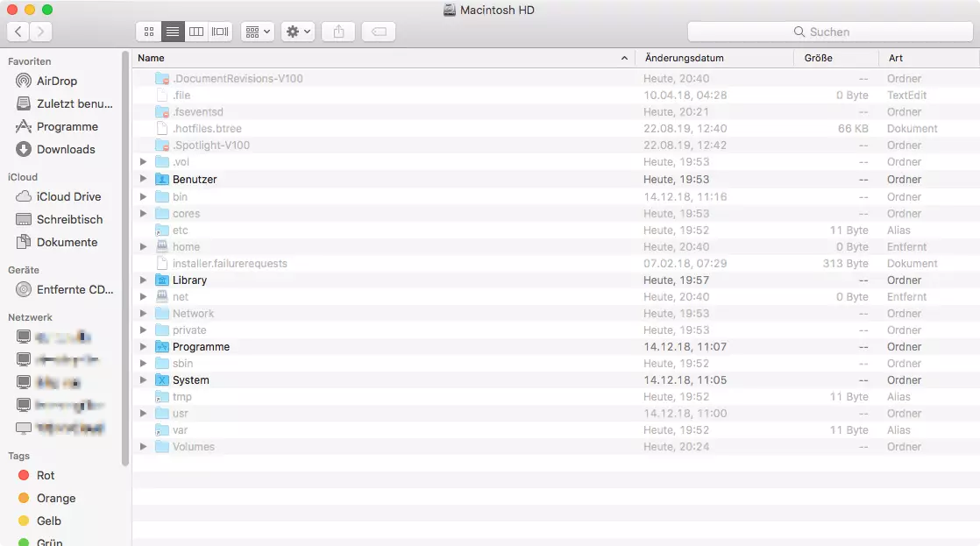Image resolution: width=980 pixels, height=546 pixels.
Task: Select the Library folder icon
Action: point(162,280)
